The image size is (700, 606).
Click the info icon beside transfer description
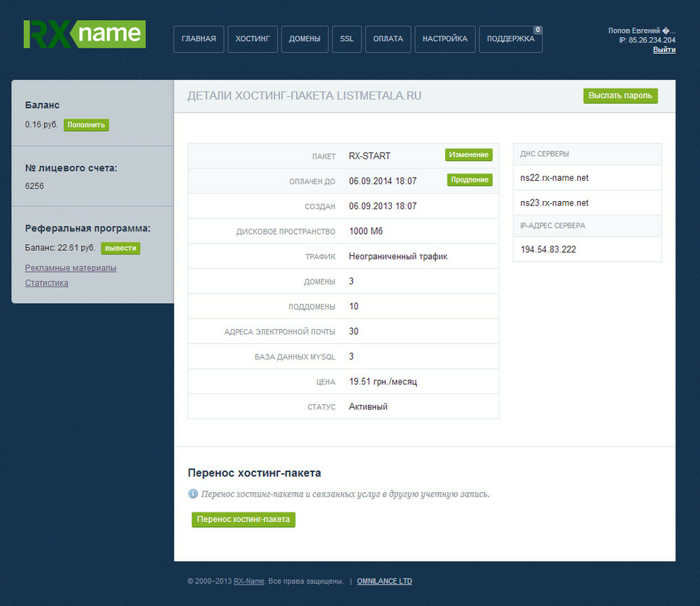(x=193, y=494)
